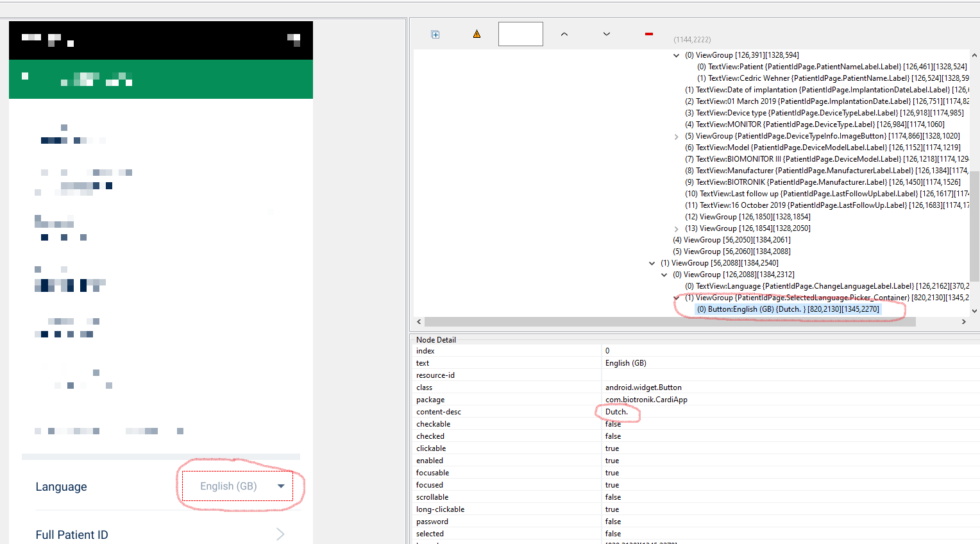Viewport: 980px width, 544px height.
Task: Select TextView:Model DeviceModelLabel row
Action: (x=823, y=148)
